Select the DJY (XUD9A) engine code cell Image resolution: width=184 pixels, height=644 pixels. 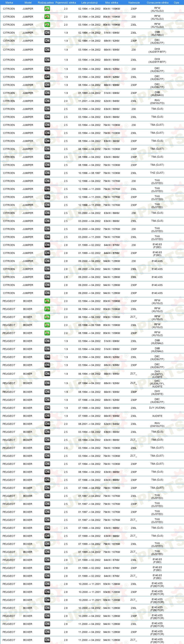(157, 408)
